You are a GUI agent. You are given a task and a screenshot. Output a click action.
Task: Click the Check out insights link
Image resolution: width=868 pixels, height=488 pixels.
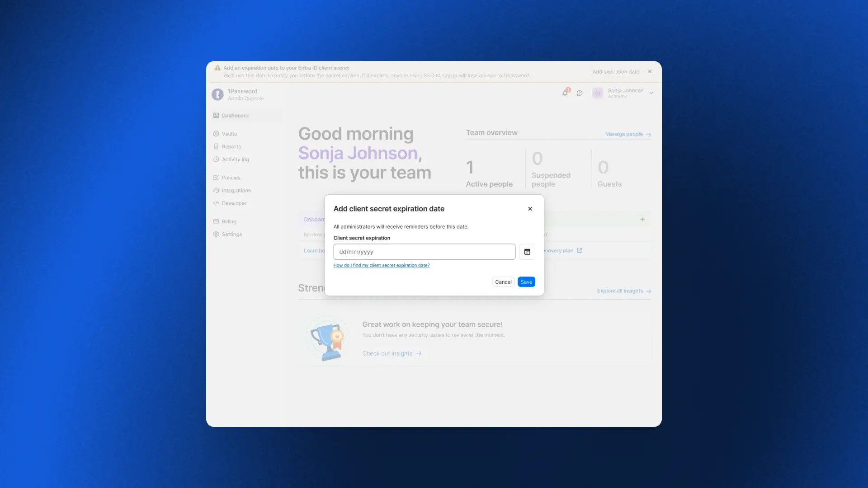[x=392, y=353]
